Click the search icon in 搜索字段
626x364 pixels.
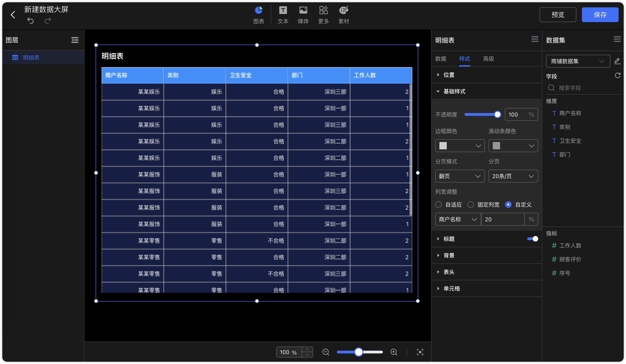[551, 88]
